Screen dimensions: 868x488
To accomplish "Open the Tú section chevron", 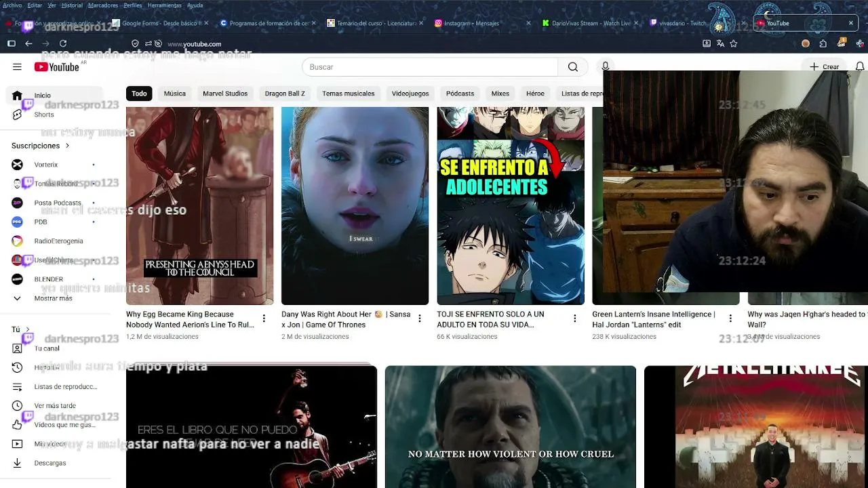I will pyautogui.click(x=26, y=329).
